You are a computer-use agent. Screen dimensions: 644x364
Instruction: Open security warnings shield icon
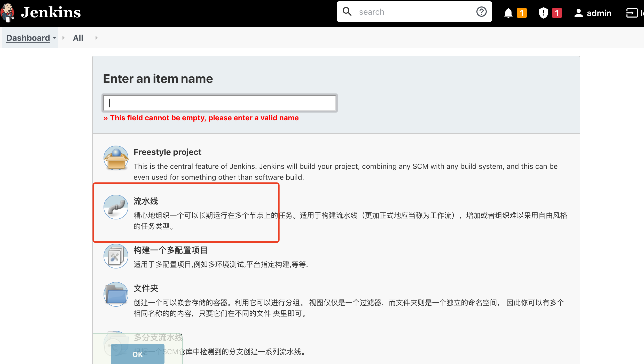543,13
